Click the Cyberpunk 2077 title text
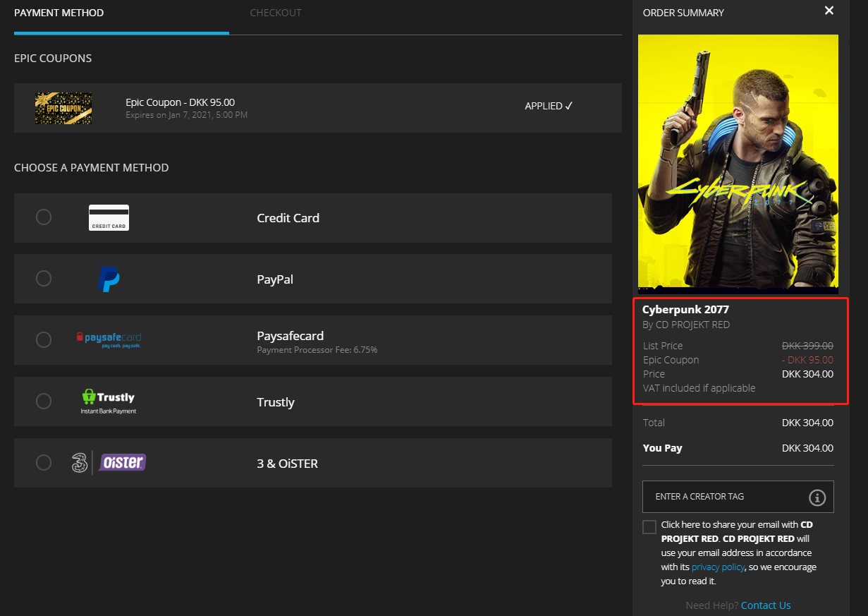This screenshot has width=868, height=616. pos(685,309)
